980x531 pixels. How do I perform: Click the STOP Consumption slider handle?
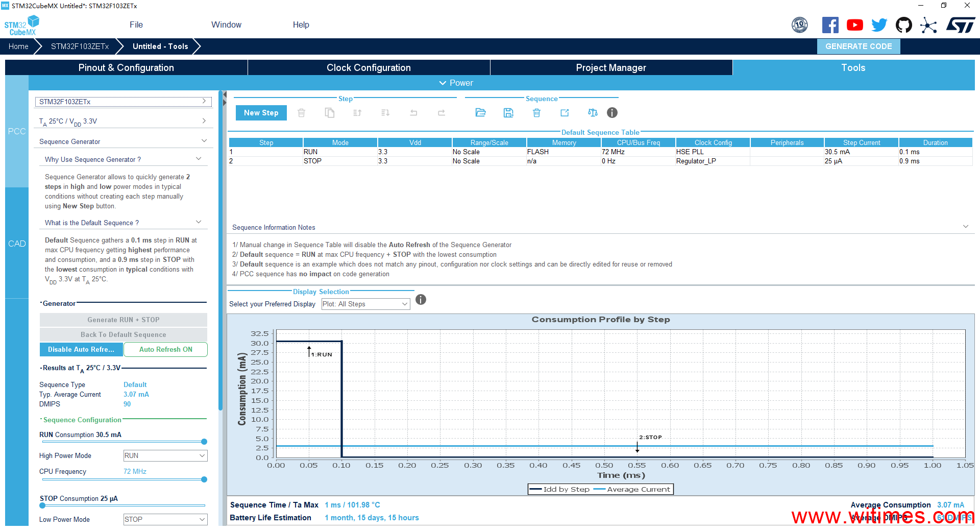click(43, 505)
